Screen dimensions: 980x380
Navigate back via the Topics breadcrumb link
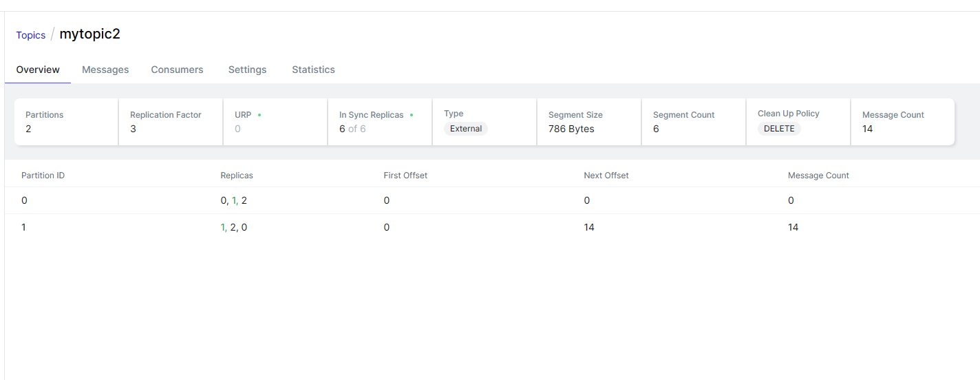pyautogui.click(x=31, y=35)
